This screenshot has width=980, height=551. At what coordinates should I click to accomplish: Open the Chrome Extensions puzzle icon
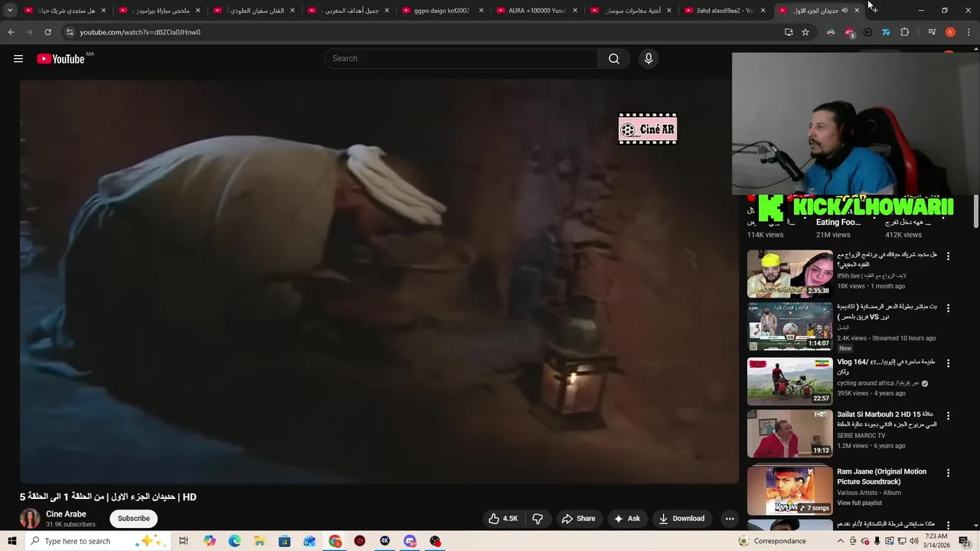click(x=905, y=32)
